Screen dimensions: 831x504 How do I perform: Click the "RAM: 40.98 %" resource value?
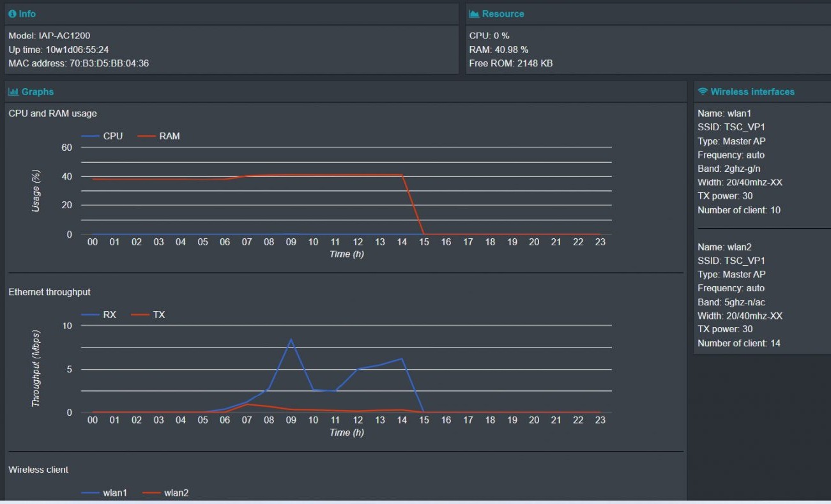point(499,50)
